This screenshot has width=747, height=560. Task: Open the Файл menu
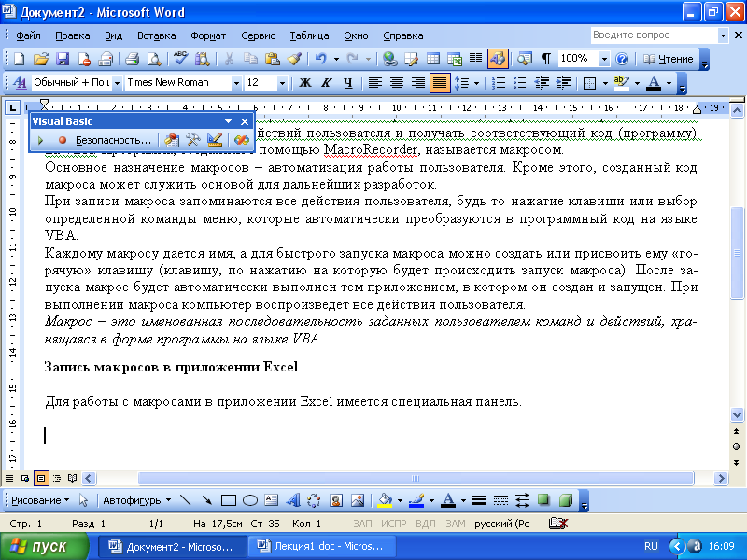28,35
